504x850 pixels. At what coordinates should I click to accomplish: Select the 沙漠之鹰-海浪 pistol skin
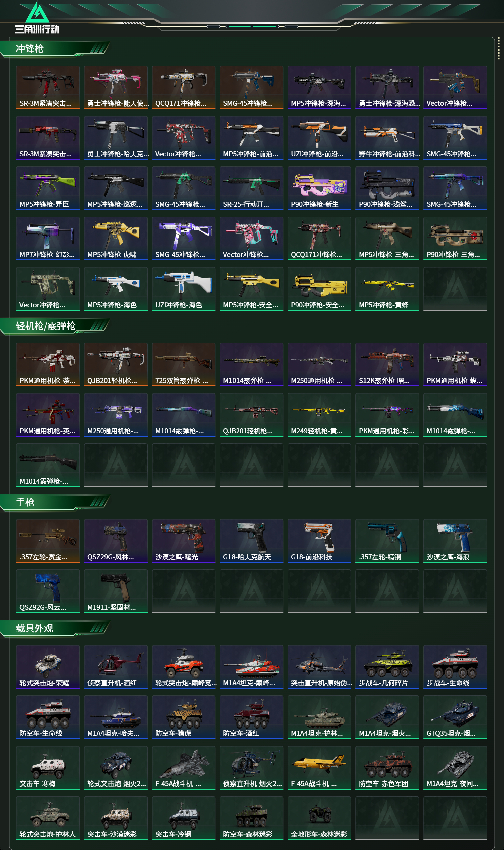click(x=455, y=541)
